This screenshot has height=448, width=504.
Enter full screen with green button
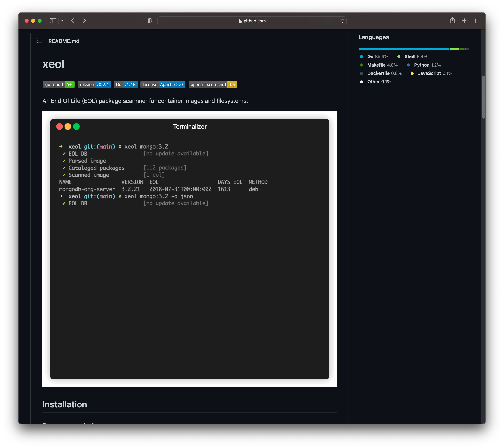39,21
